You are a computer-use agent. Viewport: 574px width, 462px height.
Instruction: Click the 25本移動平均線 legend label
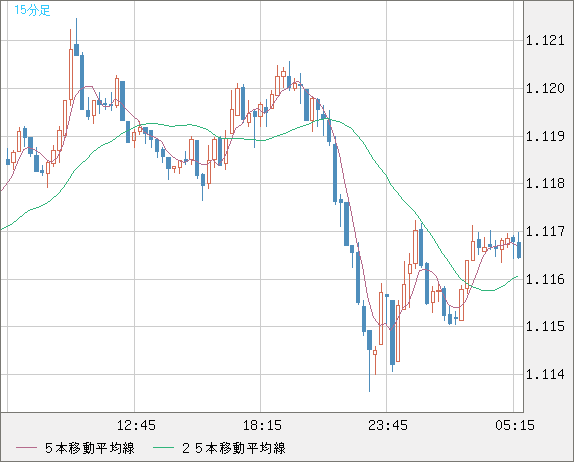coord(234,448)
